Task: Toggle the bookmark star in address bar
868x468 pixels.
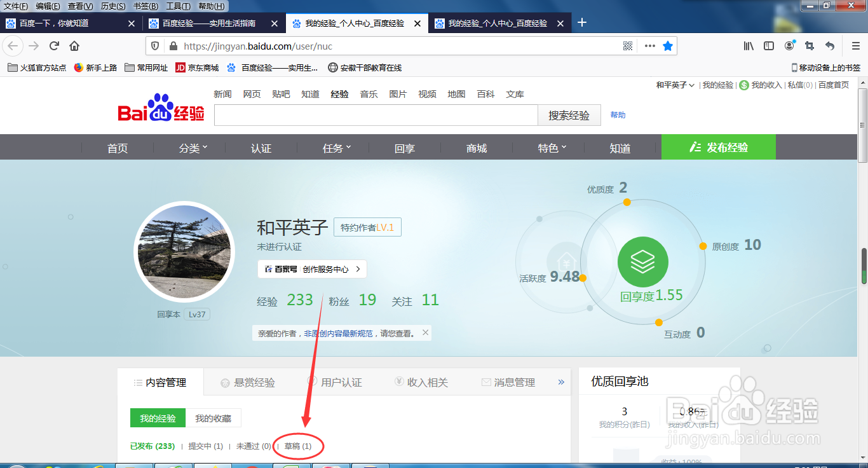Action: 667,46
